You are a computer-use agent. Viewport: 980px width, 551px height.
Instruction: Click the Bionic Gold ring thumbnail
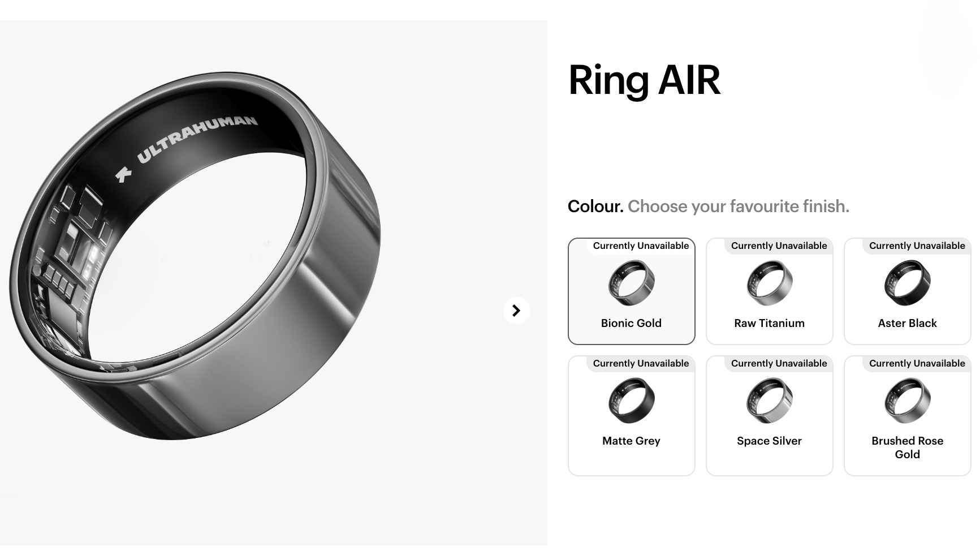click(631, 283)
